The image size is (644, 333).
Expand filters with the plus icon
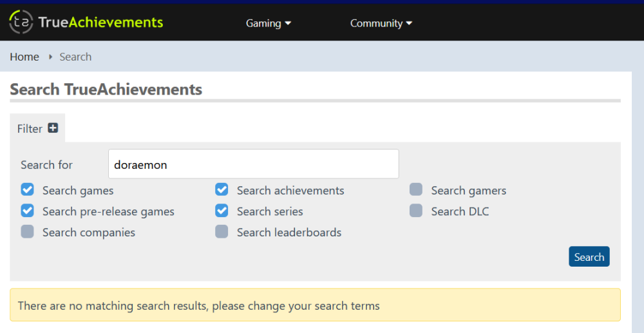tap(53, 128)
